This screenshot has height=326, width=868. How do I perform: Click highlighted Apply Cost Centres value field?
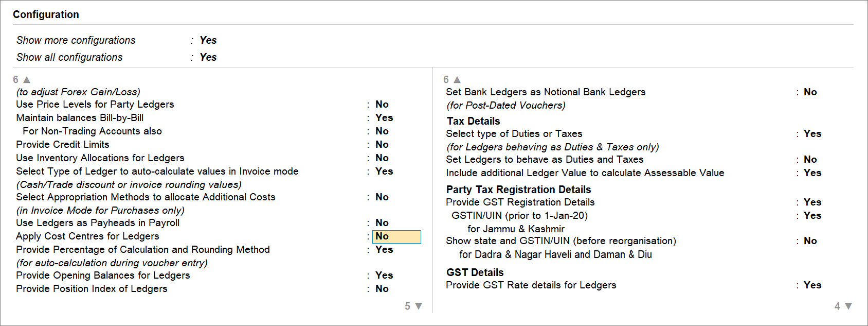point(396,236)
